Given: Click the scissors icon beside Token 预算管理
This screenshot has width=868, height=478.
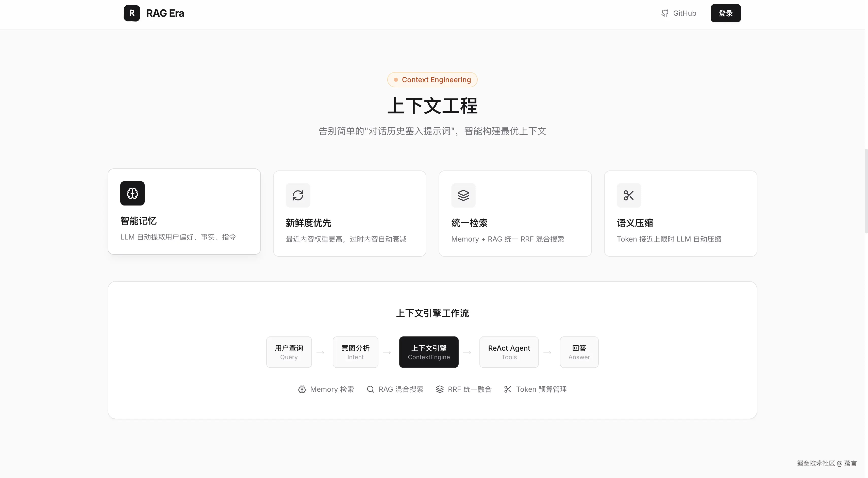Looking at the screenshot, I should [508, 389].
